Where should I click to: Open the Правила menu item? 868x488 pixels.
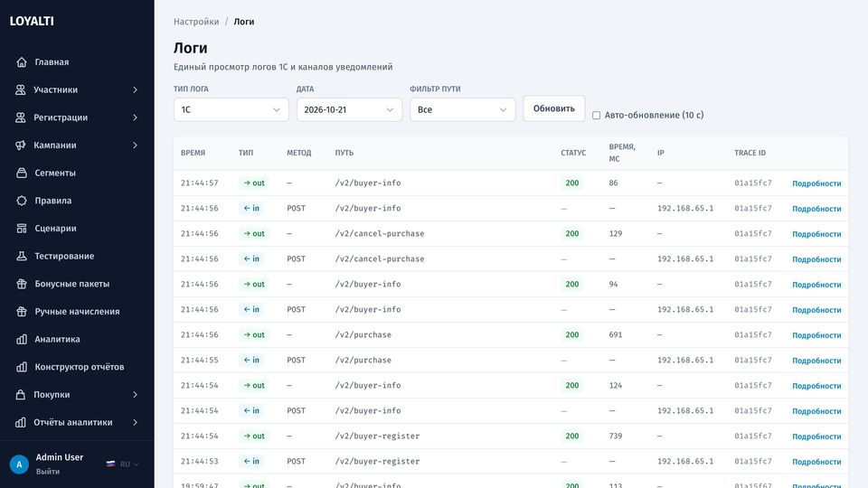pos(77,201)
